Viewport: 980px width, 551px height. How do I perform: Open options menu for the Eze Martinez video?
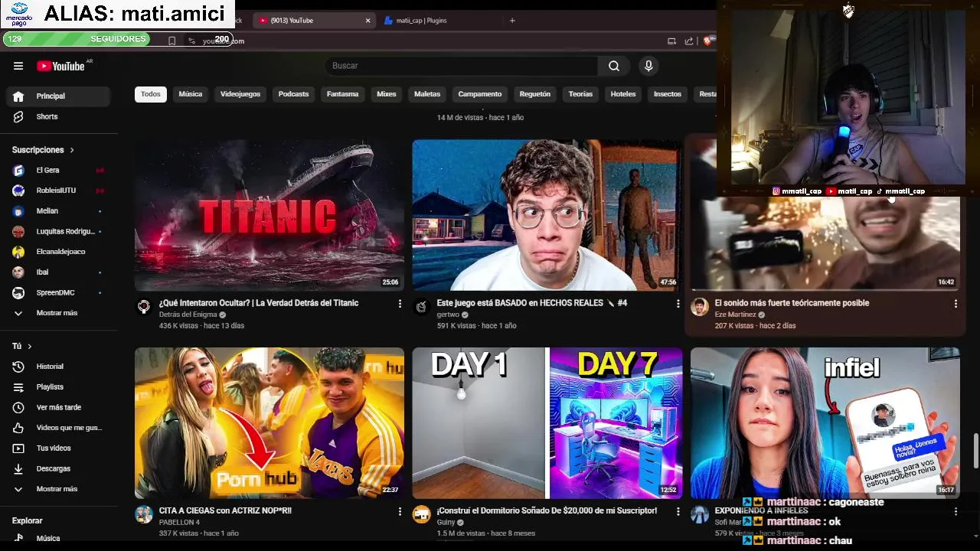click(x=955, y=304)
